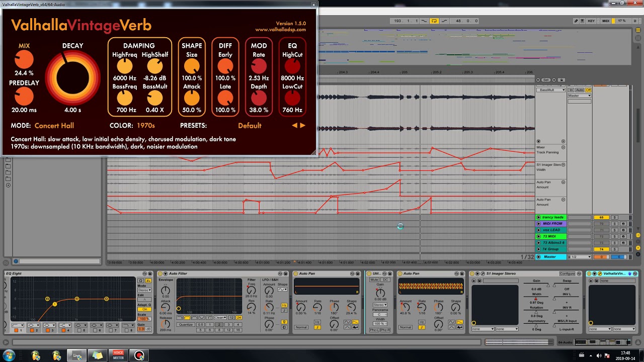Enable EQ Eight band 5 checkbox
Image resolution: width=644 pixels, height=362 pixels.
pos(79,330)
